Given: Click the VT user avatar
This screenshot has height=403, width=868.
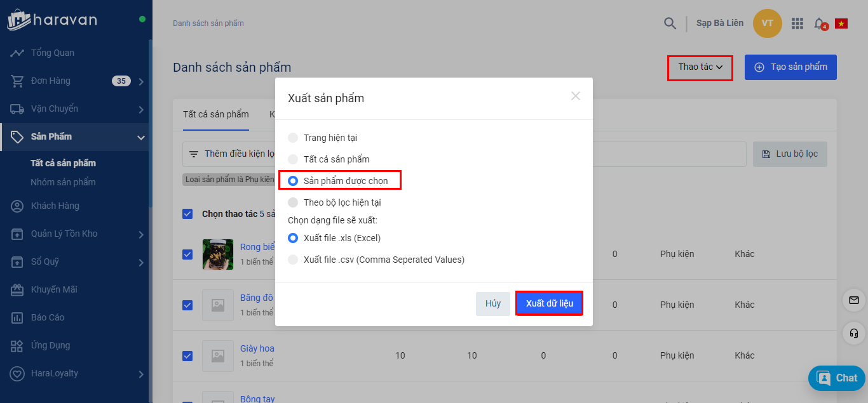Looking at the screenshot, I should [767, 23].
